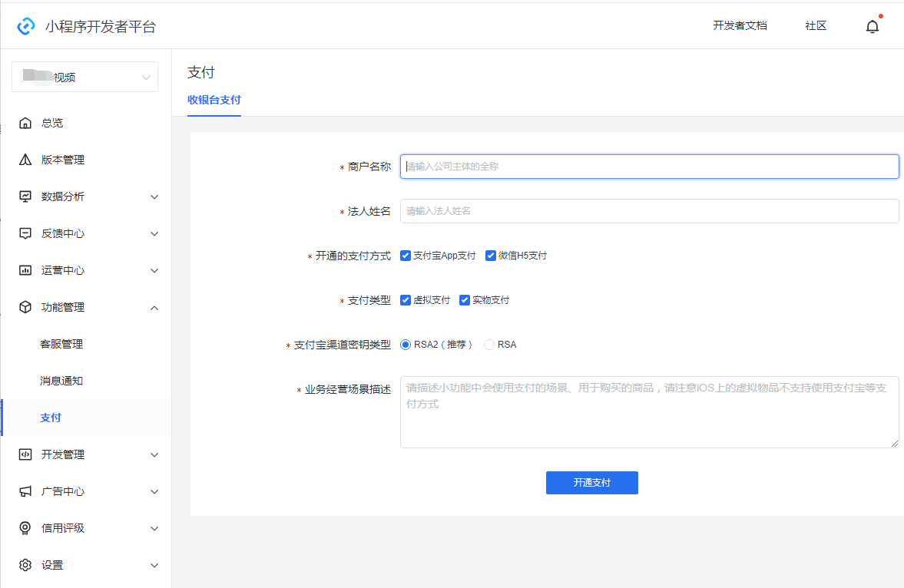Click the 设置 gear icon
Image resolution: width=904 pixels, height=588 pixels.
click(x=25, y=565)
